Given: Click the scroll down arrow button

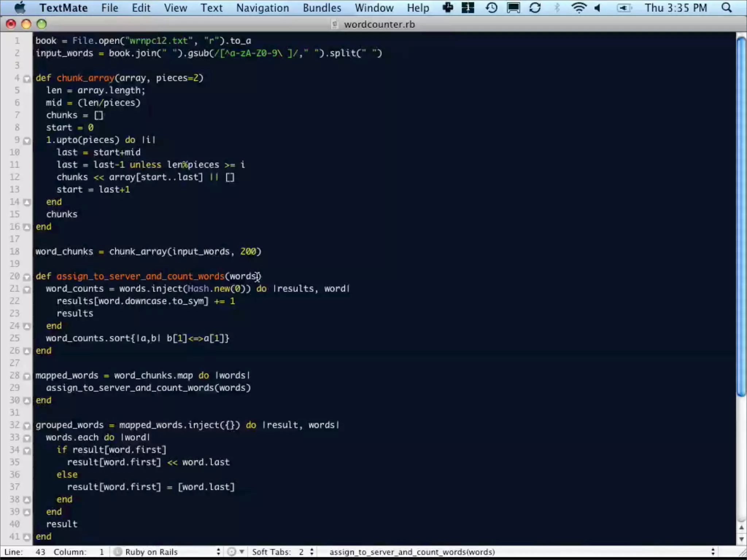Looking at the screenshot, I should tap(741, 539).
